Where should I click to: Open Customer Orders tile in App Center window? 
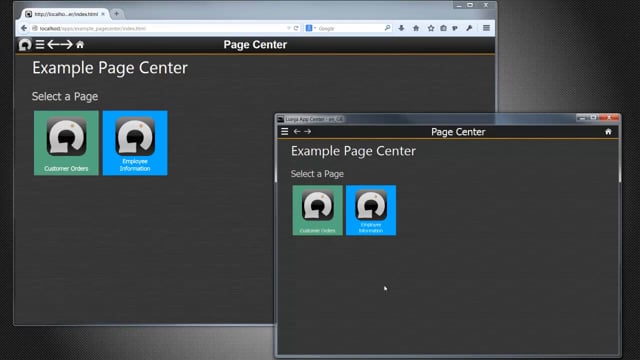[x=318, y=210]
